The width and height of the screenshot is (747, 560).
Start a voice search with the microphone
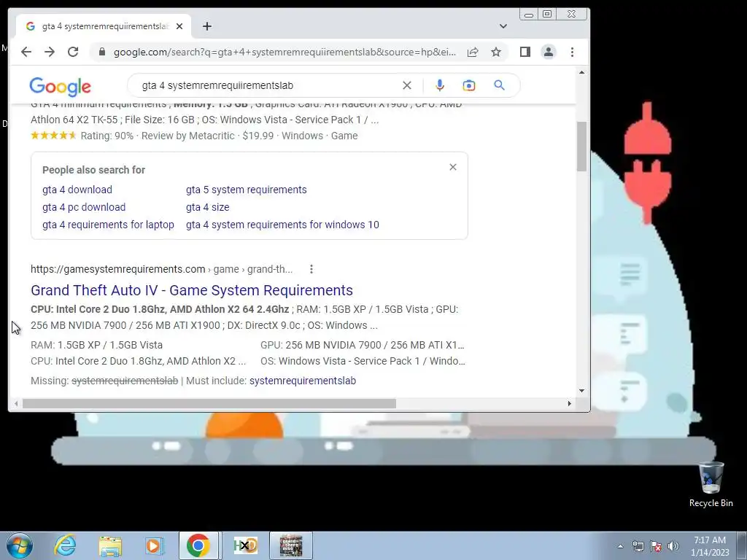(x=440, y=85)
